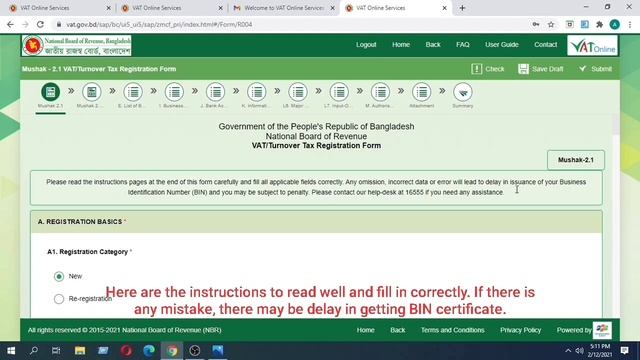
Task: Click Home in the top navigation
Action: click(x=401, y=44)
